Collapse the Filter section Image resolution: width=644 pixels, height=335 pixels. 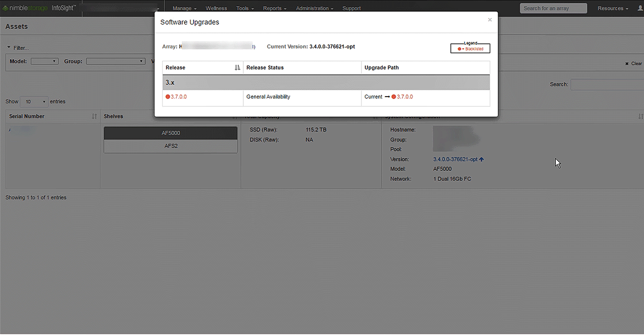(17, 48)
